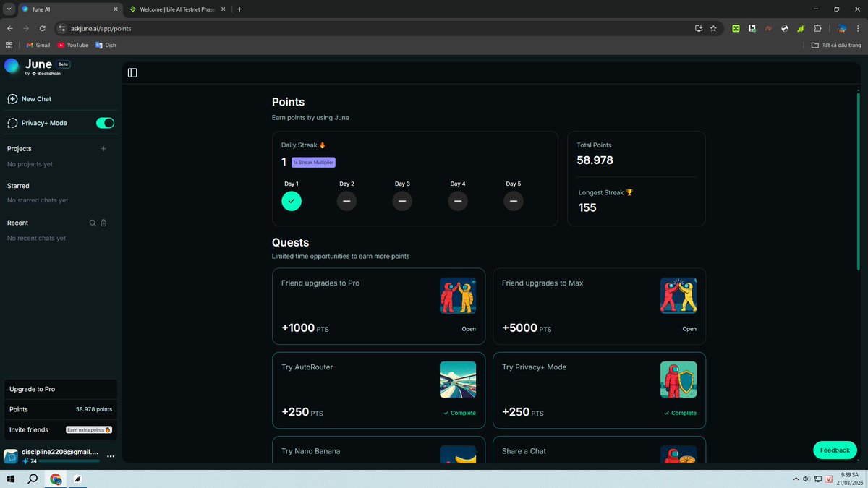Click the June logo orb

click(x=12, y=66)
